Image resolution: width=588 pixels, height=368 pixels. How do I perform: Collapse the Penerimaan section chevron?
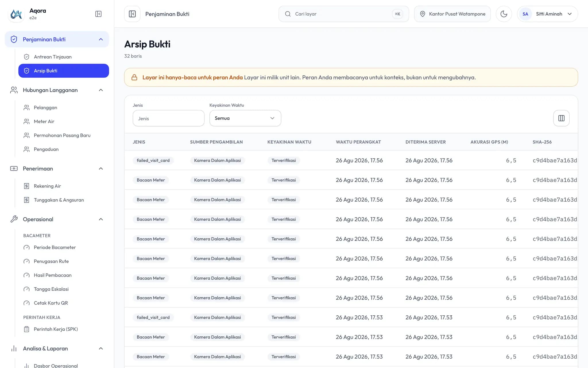[101, 168]
